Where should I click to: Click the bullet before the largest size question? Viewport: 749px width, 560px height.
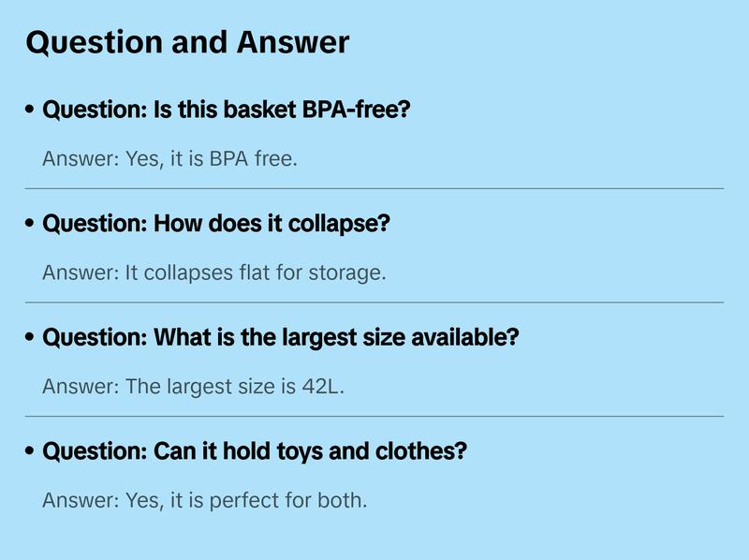pyautogui.click(x=31, y=338)
